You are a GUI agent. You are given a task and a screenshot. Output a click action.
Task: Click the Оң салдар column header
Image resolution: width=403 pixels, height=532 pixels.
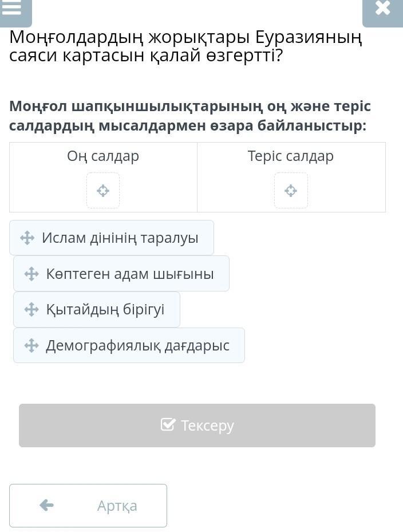103,156
